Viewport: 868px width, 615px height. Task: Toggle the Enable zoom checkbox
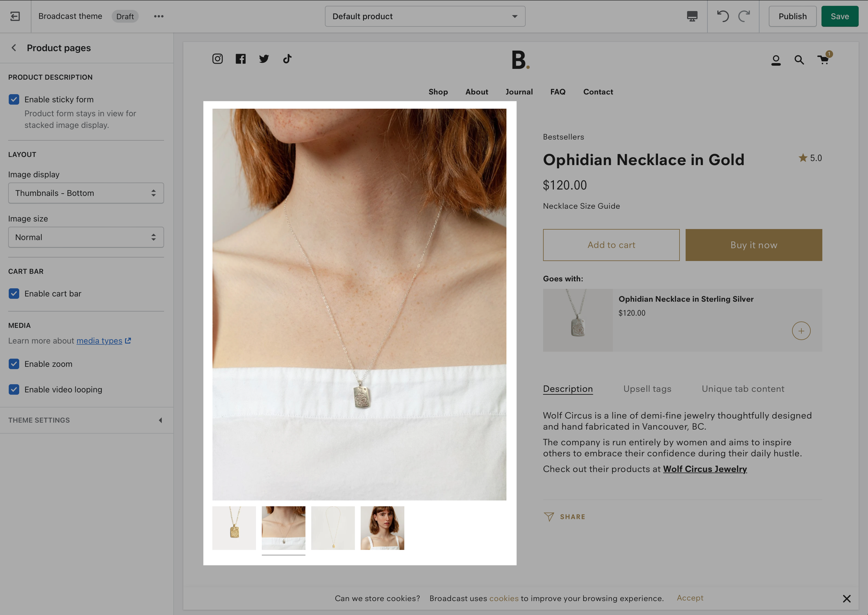click(x=14, y=364)
